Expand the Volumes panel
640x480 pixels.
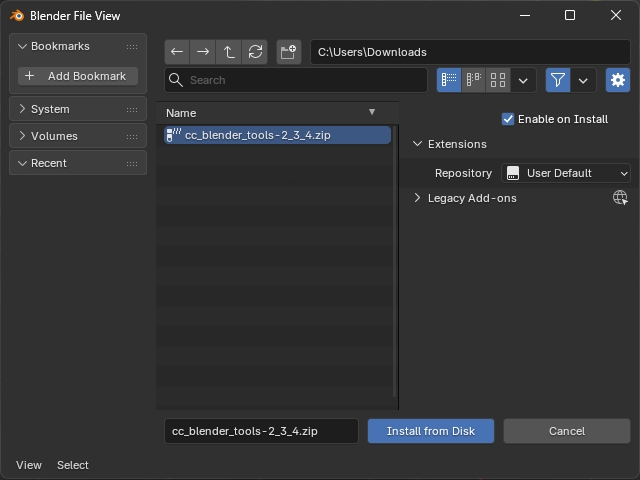(22, 136)
